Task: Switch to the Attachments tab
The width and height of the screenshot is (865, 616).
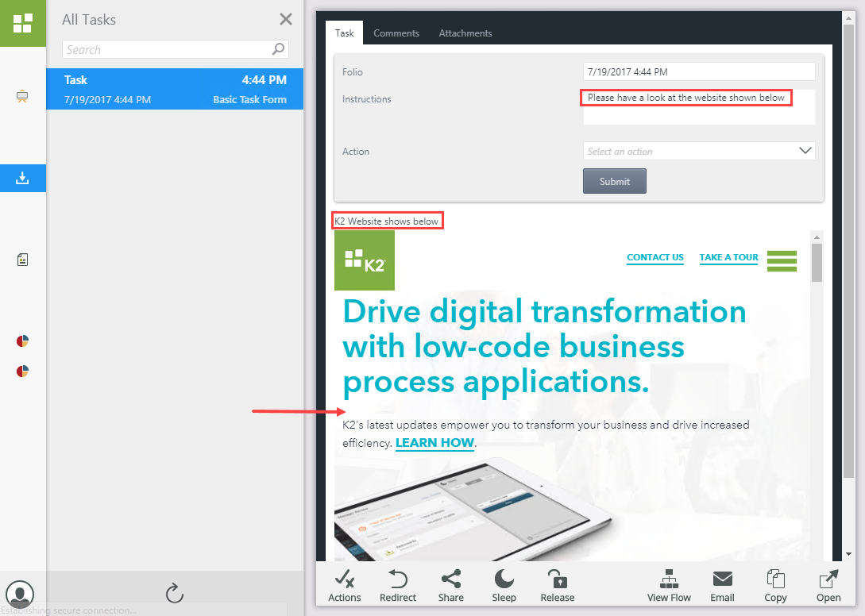Action: click(x=465, y=33)
